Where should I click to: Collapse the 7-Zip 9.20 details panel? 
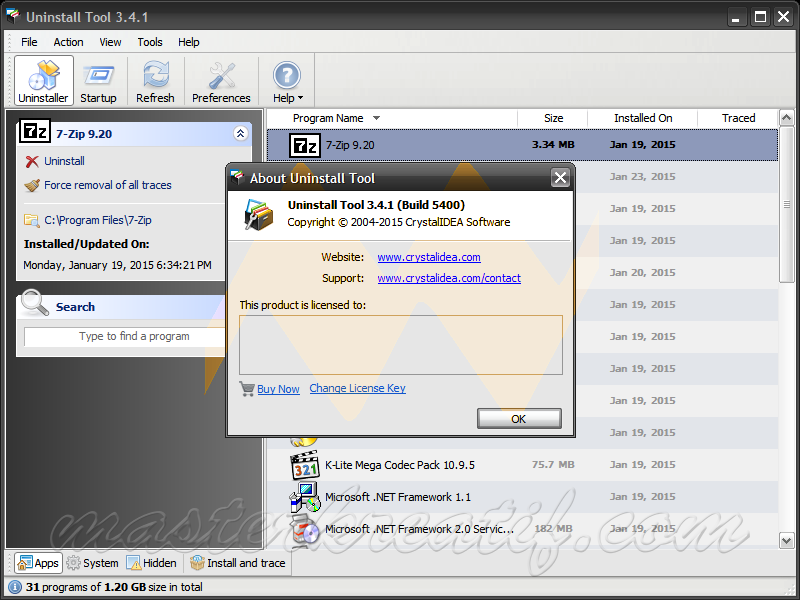[240, 134]
